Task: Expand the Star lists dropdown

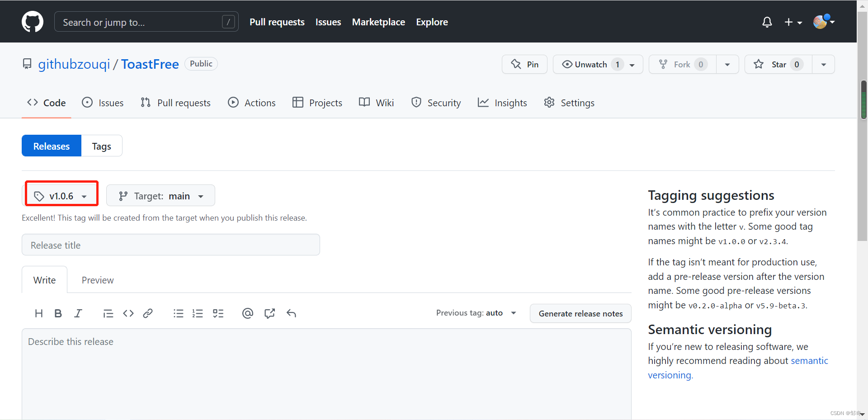Action: coord(824,64)
